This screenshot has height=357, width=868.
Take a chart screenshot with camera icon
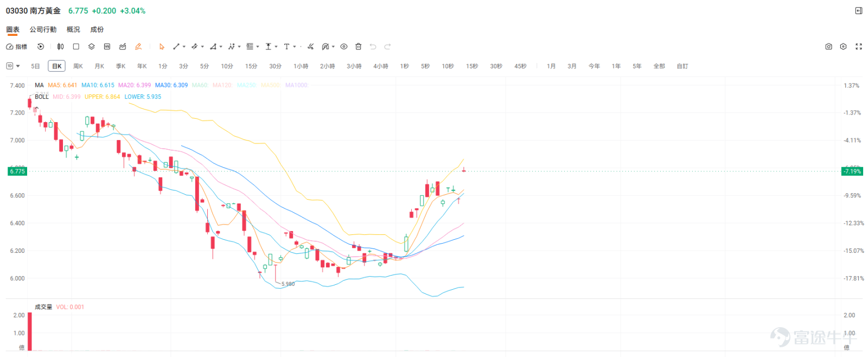[x=828, y=47]
